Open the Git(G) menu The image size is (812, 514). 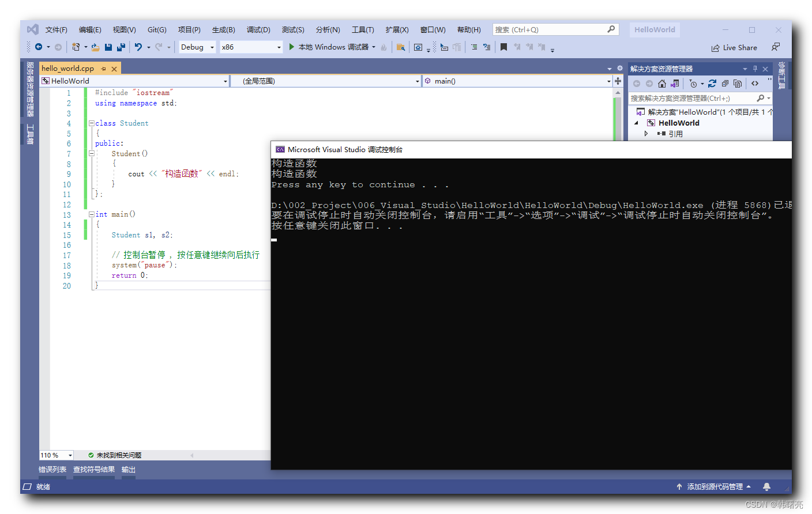click(x=157, y=30)
